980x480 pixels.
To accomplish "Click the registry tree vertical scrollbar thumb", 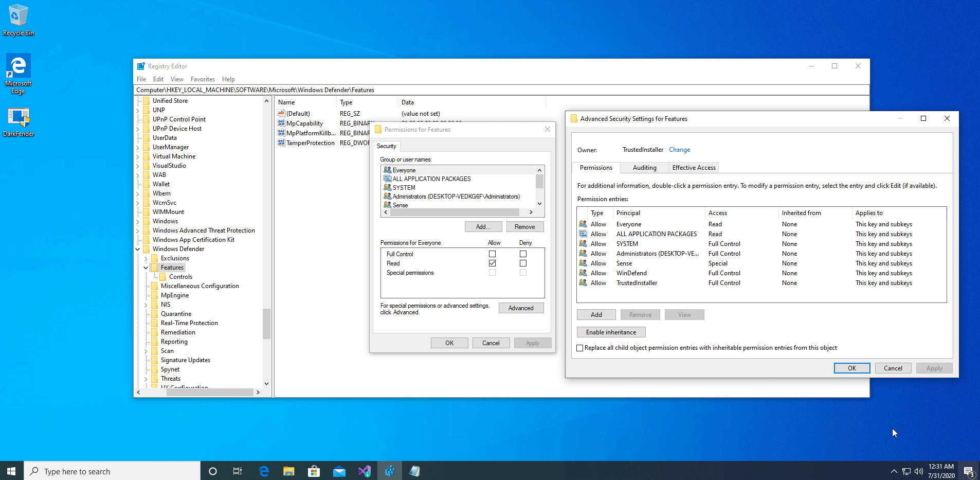I will tap(266, 324).
